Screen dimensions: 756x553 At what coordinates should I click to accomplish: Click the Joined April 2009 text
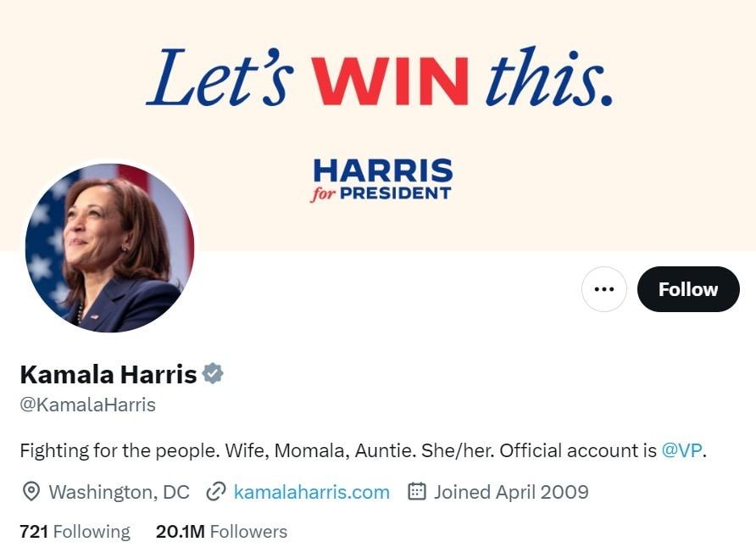pos(511,492)
